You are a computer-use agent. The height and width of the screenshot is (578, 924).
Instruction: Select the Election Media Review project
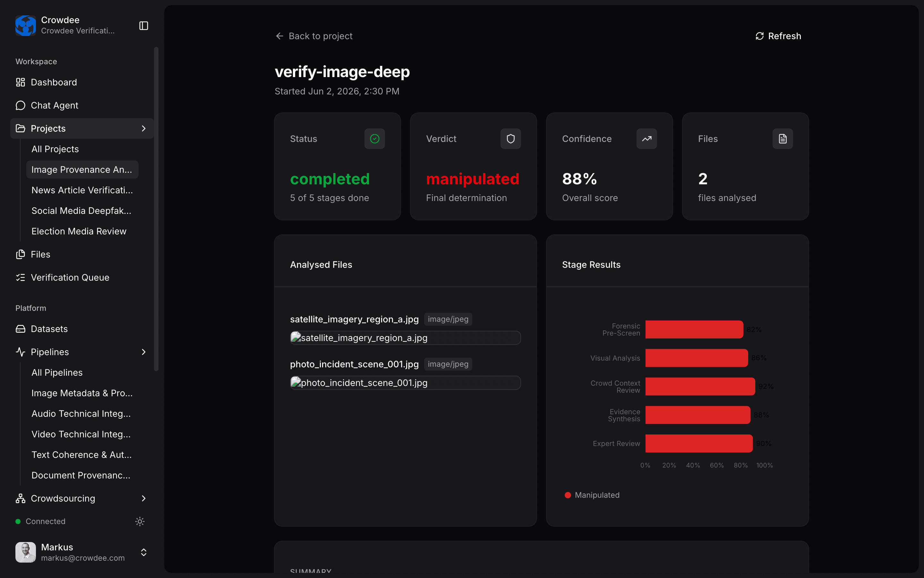point(82,231)
